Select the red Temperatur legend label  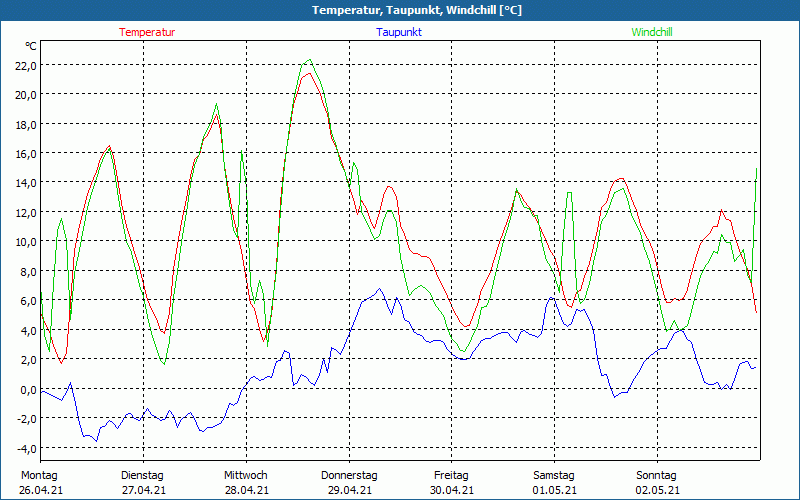click(147, 32)
